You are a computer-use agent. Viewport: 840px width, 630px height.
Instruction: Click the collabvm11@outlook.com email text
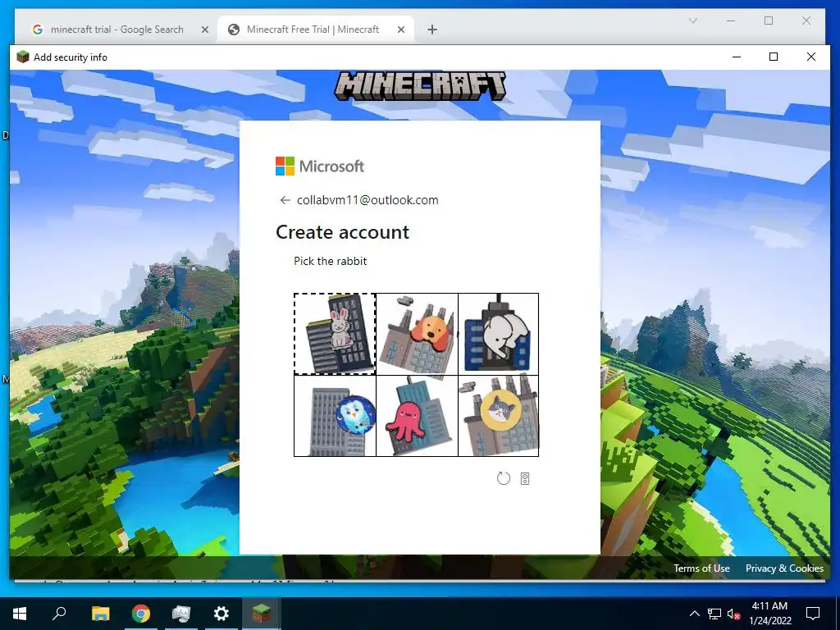pyautogui.click(x=367, y=200)
